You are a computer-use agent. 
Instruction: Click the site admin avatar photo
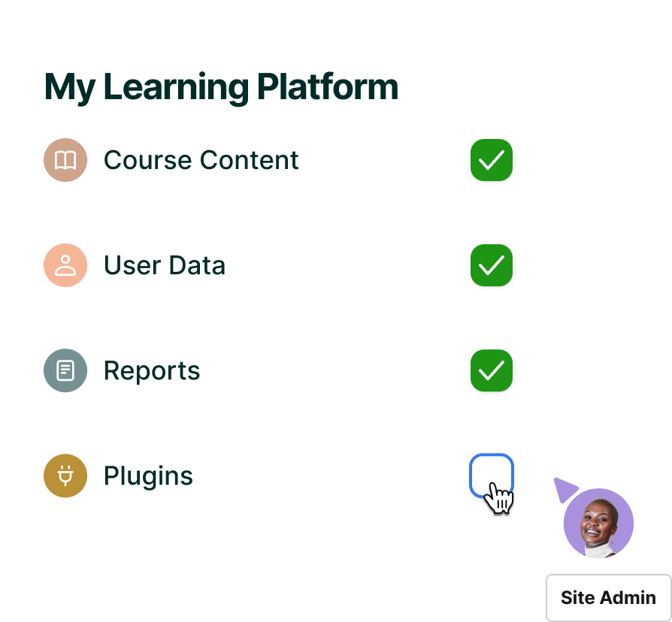tap(598, 524)
